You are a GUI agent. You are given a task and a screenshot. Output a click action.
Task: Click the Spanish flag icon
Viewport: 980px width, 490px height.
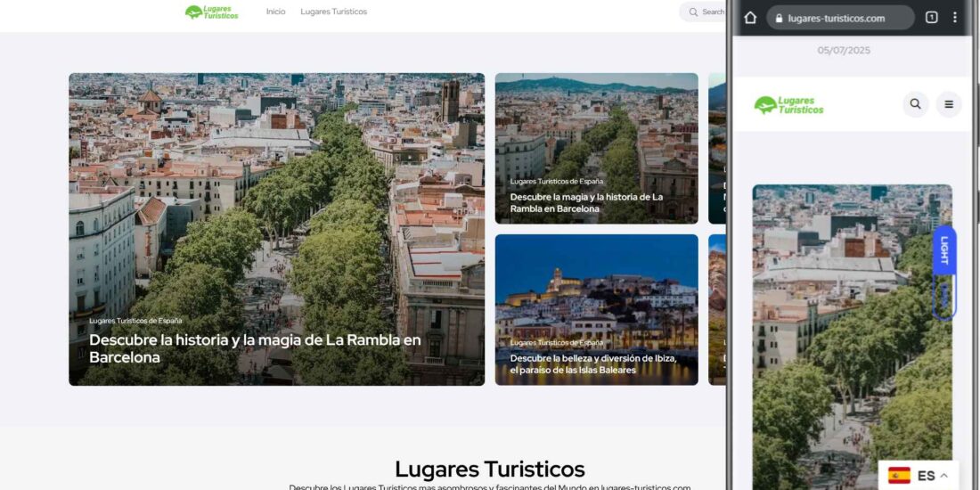pyautogui.click(x=900, y=476)
